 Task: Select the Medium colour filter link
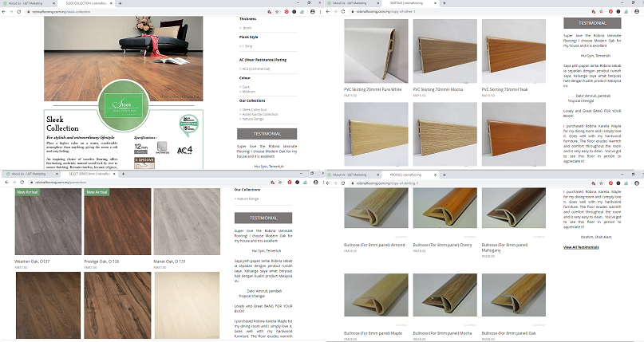[x=247, y=92]
